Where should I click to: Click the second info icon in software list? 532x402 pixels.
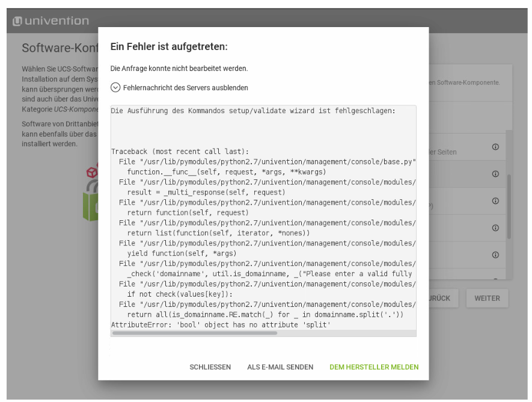(495, 174)
